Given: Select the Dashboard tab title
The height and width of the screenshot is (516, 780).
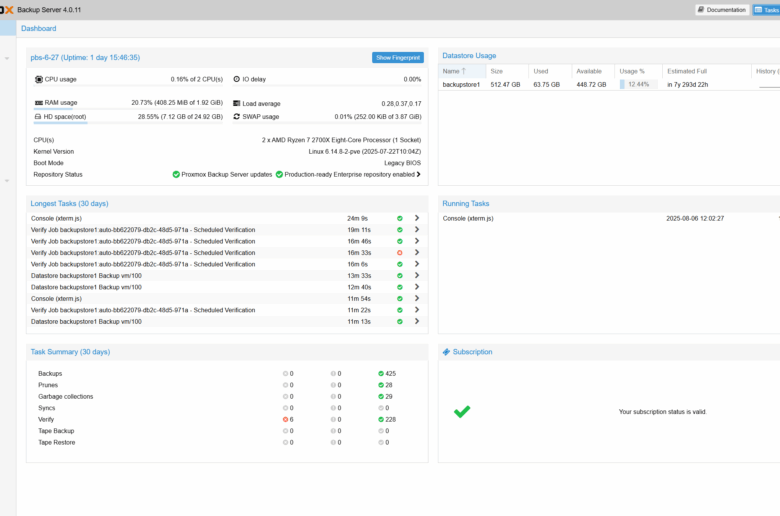Looking at the screenshot, I should coord(39,29).
